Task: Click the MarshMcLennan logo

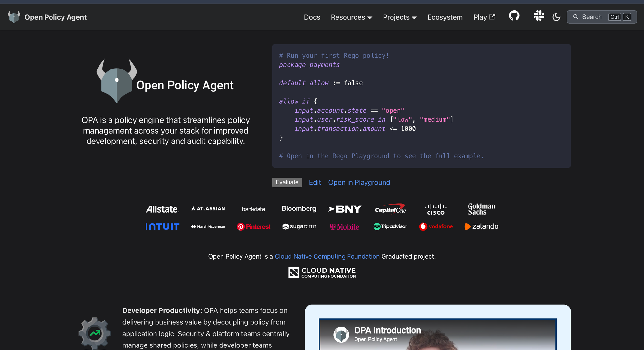Action: (x=208, y=226)
